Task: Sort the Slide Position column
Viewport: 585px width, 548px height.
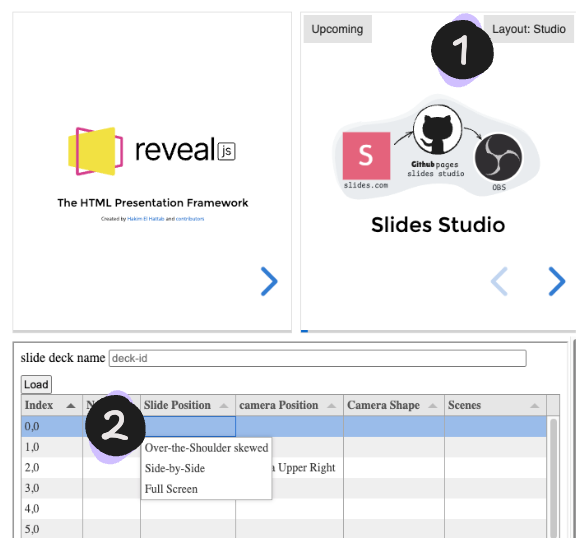Action: pos(224,405)
